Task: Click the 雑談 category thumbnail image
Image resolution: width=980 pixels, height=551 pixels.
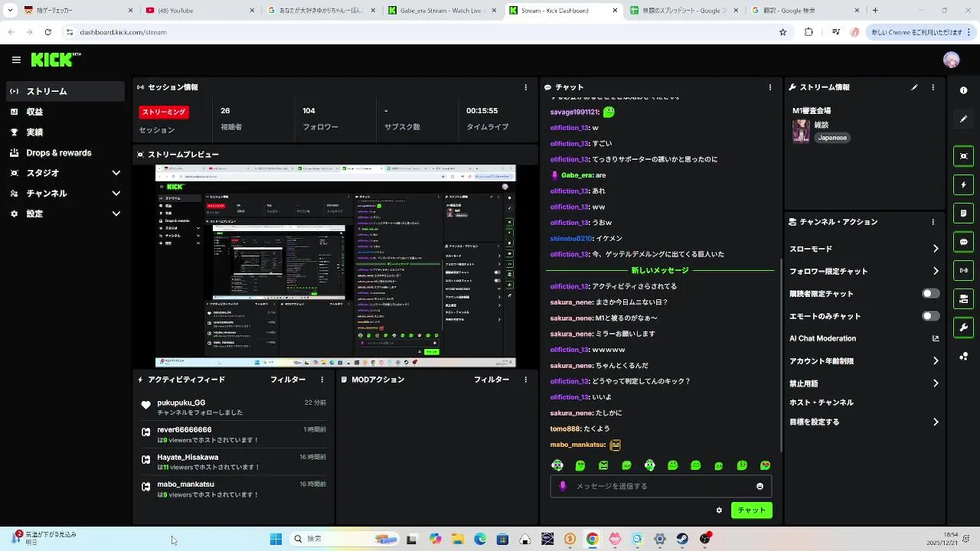Action: click(x=801, y=131)
